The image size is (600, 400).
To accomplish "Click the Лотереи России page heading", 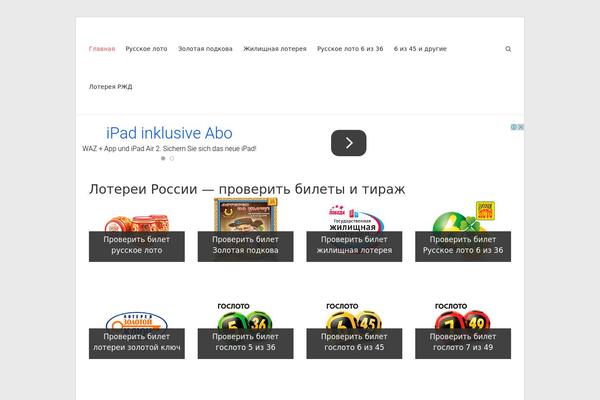I will tap(247, 189).
